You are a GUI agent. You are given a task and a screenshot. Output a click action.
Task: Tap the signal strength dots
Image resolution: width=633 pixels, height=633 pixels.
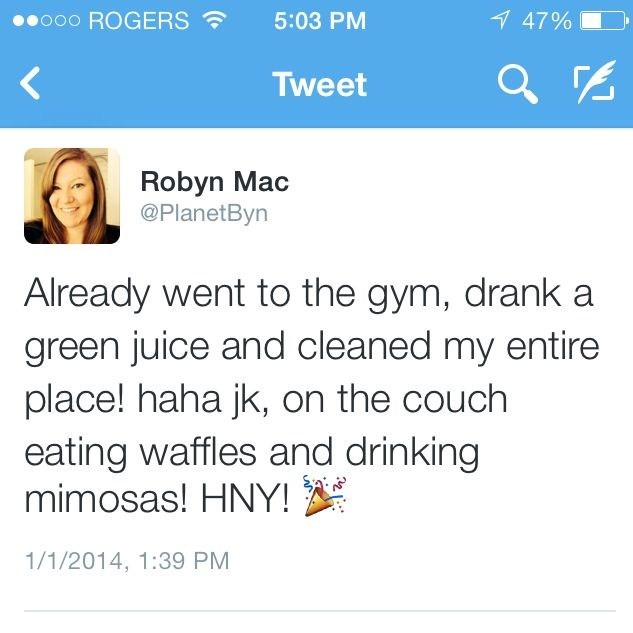[x=46, y=21]
